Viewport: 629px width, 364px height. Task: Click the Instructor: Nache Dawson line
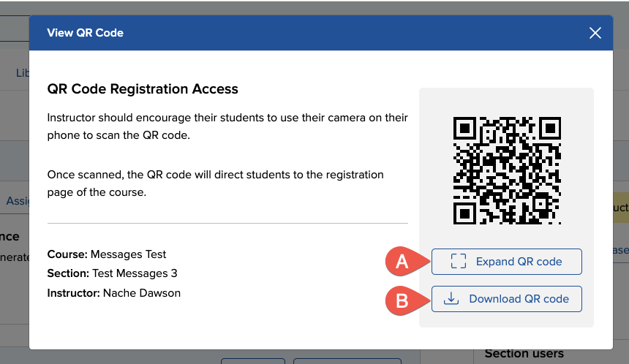pyautogui.click(x=113, y=292)
